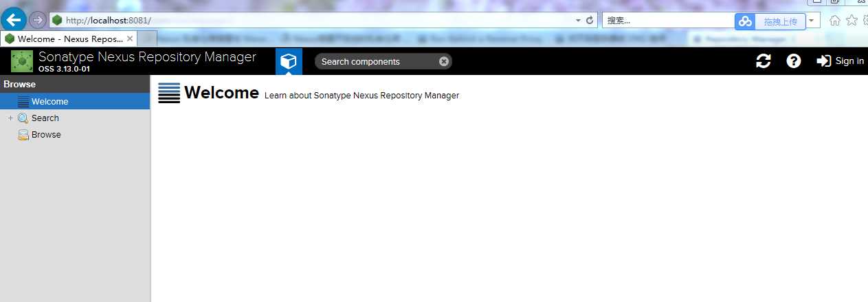This screenshot has width=868, height=302.
Task: Go back with the browser back arrow
Action: pos(14,20)
